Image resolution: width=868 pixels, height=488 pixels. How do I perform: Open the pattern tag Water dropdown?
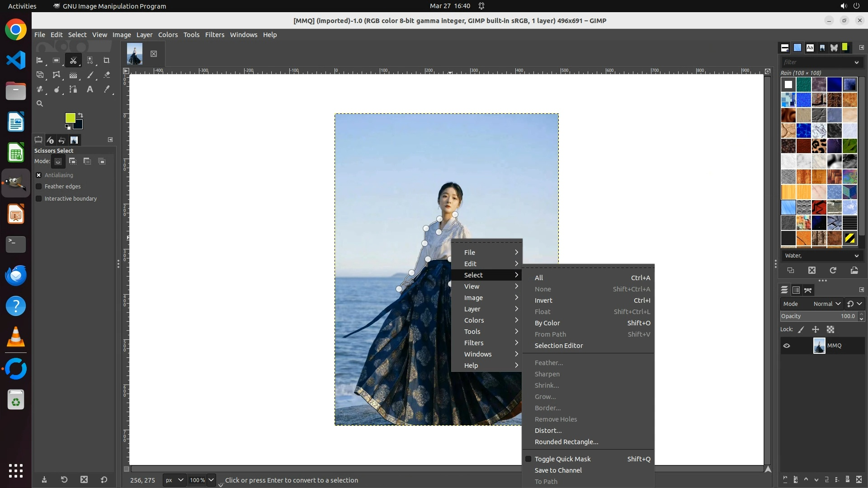click(x=821, y=256)
